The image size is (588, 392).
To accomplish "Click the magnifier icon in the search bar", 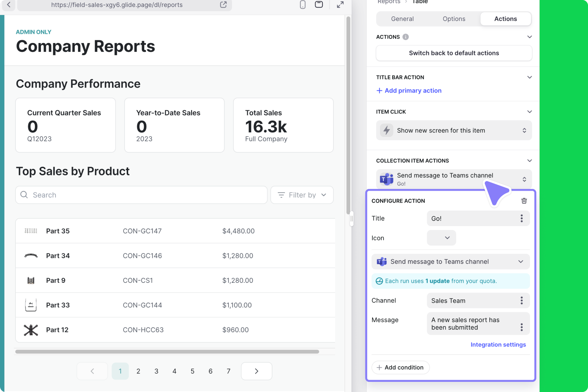I will (x=24, y=195).
